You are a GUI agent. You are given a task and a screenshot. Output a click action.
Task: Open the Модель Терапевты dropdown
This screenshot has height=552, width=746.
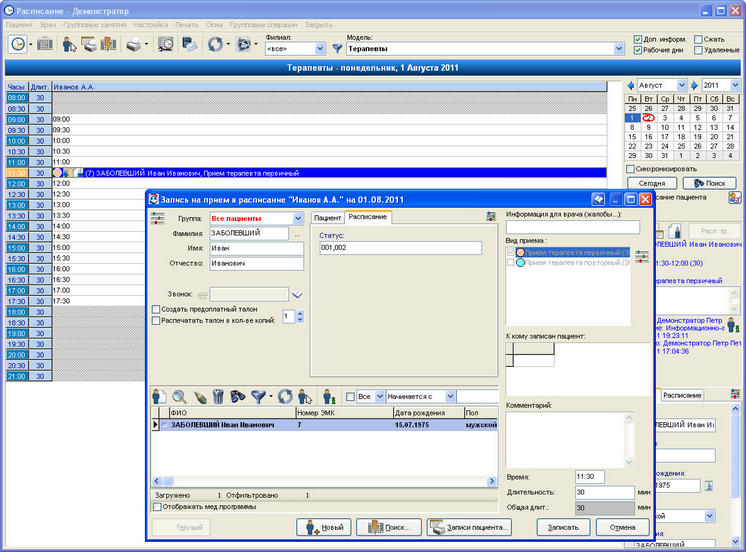pyautogui.click(x=618, y=49)
